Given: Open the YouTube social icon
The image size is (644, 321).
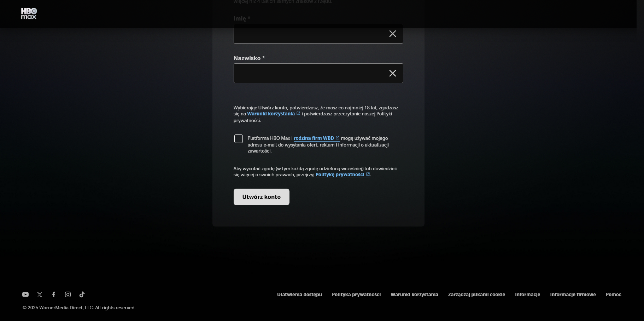Looking at the screenshot, I should point(25,294).
